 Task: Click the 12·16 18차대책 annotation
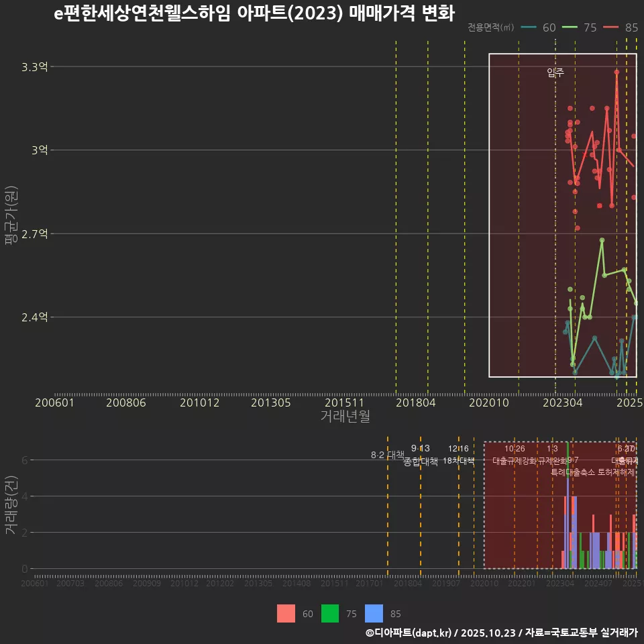point(459,456)
